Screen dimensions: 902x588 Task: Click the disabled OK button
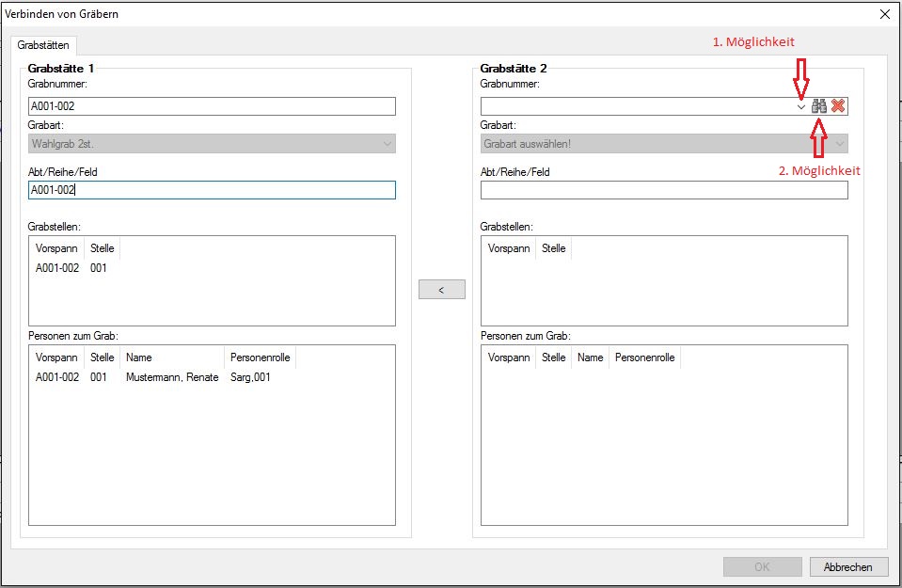[x=762, y=567]
